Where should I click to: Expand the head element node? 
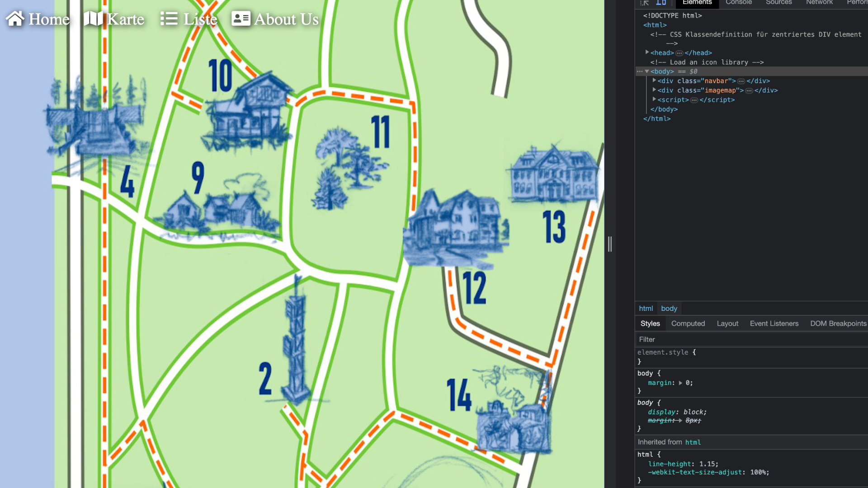coord(647,52)
